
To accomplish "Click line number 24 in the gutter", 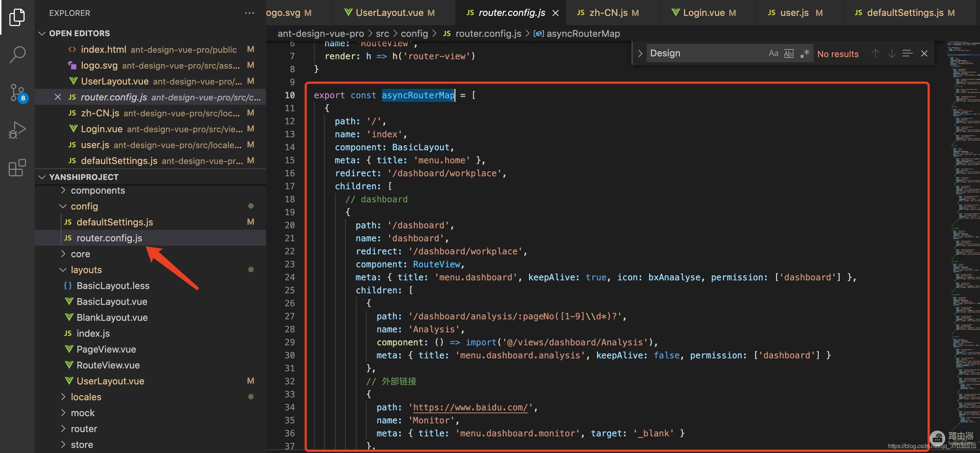I will click(290, 277).
